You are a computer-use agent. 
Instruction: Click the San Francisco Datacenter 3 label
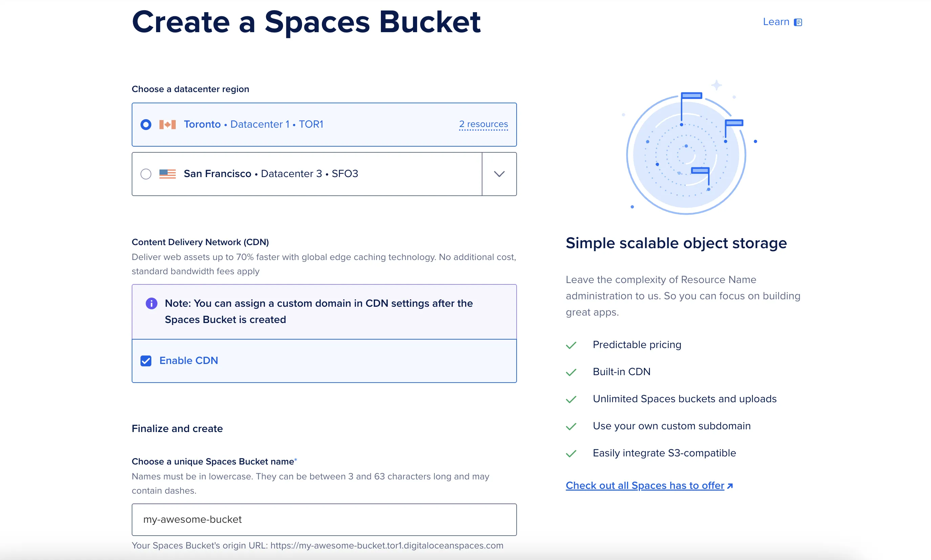[271, 174]
